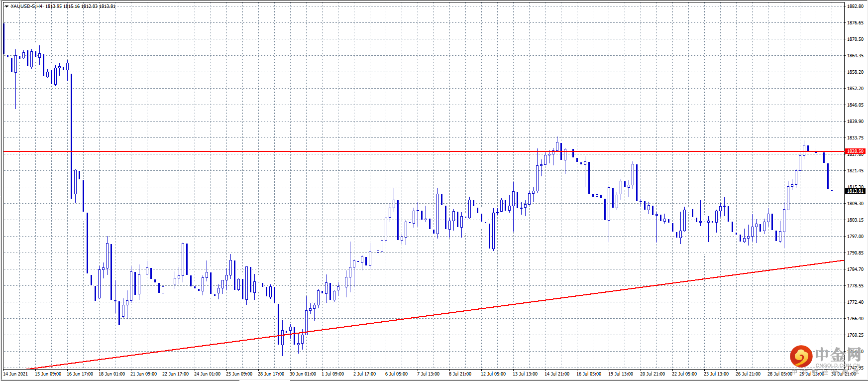The image size is (868, 381).
Task: Click the 22 Jul 05:00 time label
Action: [684, 374]
